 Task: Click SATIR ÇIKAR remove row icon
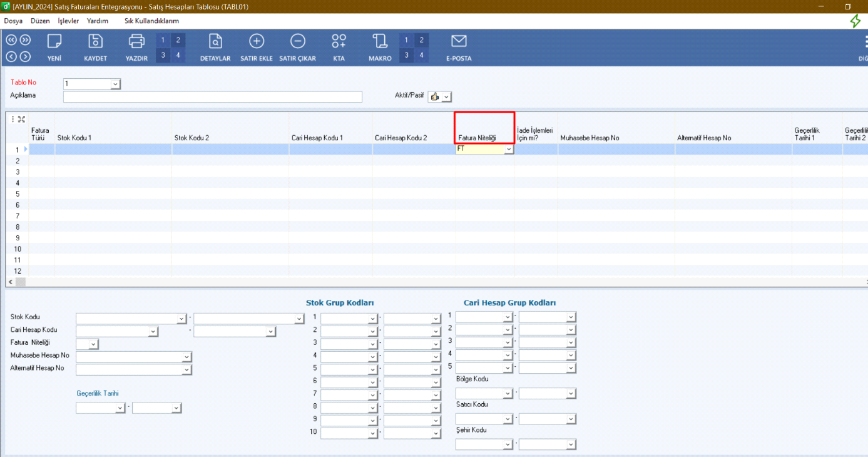pos(297,42)
